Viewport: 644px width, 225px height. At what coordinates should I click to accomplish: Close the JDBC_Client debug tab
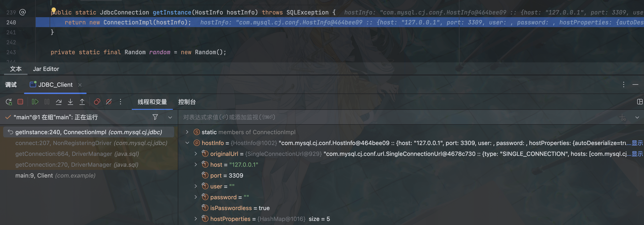pos(80,85)
